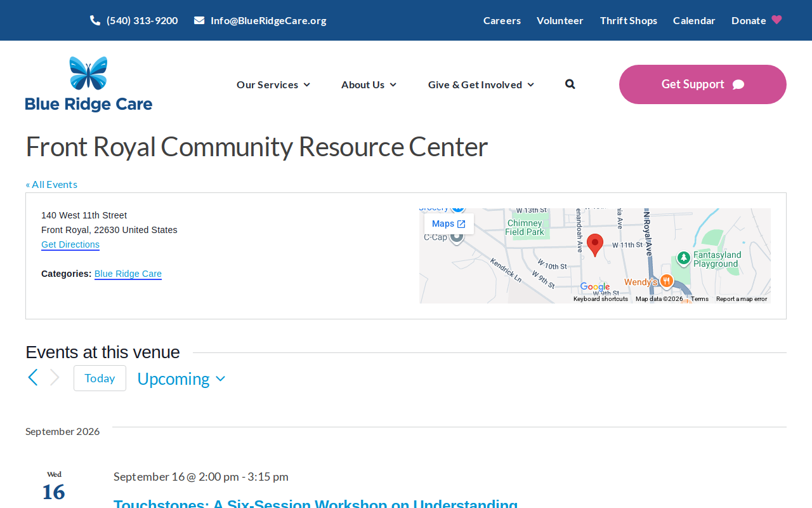812x508 pixels.
Task: Click the Wendy's restaurant map marker
Action: pos(666,281)
